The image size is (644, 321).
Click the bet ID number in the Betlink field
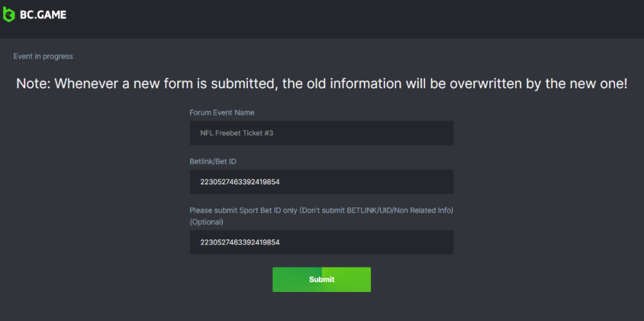coord(240,182)
